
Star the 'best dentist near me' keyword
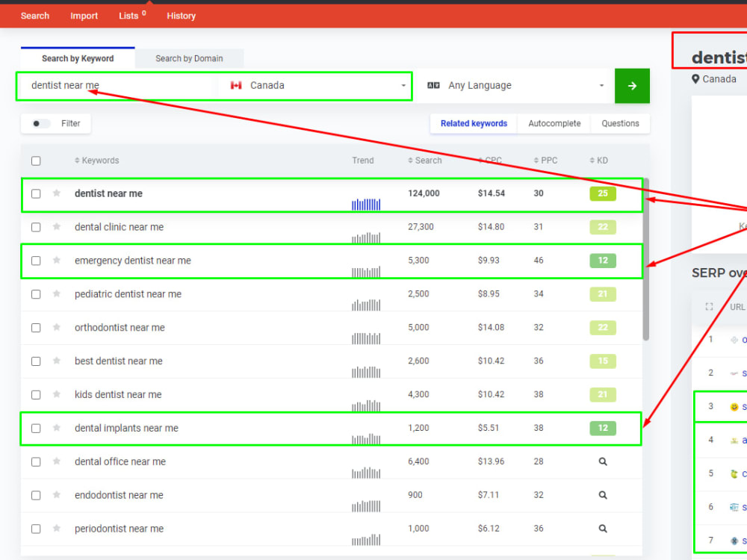[57, 361]
